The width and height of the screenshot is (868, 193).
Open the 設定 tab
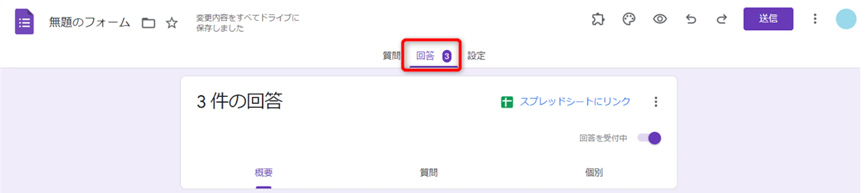(x=476, y=56)
